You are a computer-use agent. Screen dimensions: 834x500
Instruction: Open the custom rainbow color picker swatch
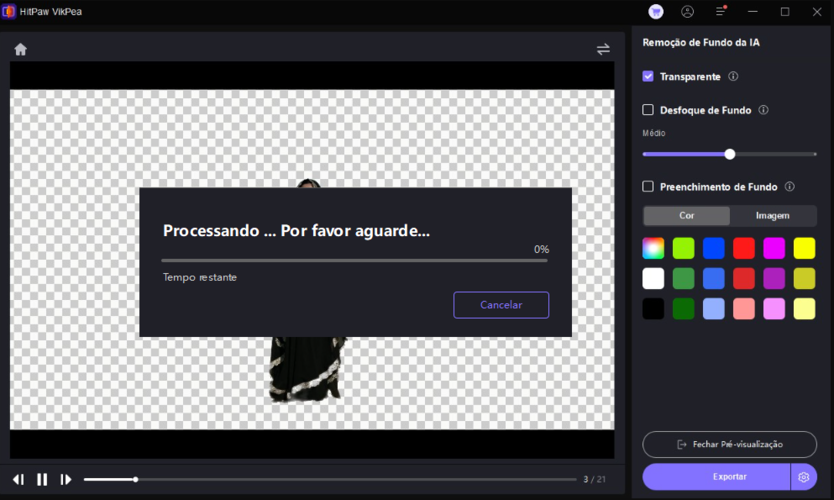(x=653, y=248)
